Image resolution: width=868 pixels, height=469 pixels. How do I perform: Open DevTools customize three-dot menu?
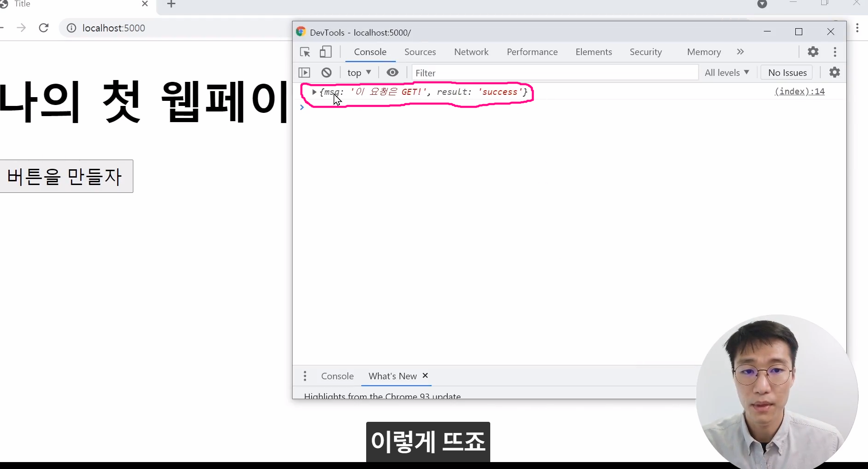pyautogui.click(x=835, y=52)
